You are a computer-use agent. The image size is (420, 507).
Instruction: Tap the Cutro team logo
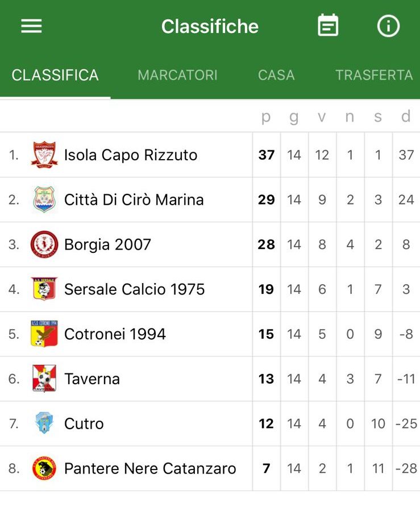point(44,423)
